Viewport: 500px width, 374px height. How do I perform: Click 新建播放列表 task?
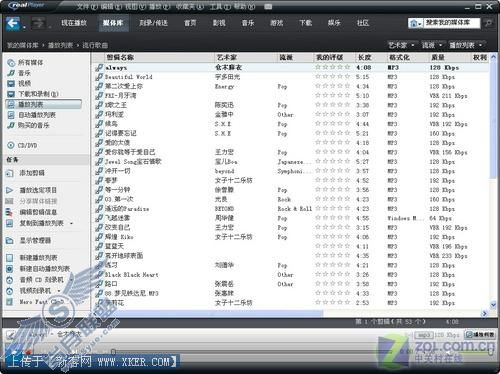point(32,258)
